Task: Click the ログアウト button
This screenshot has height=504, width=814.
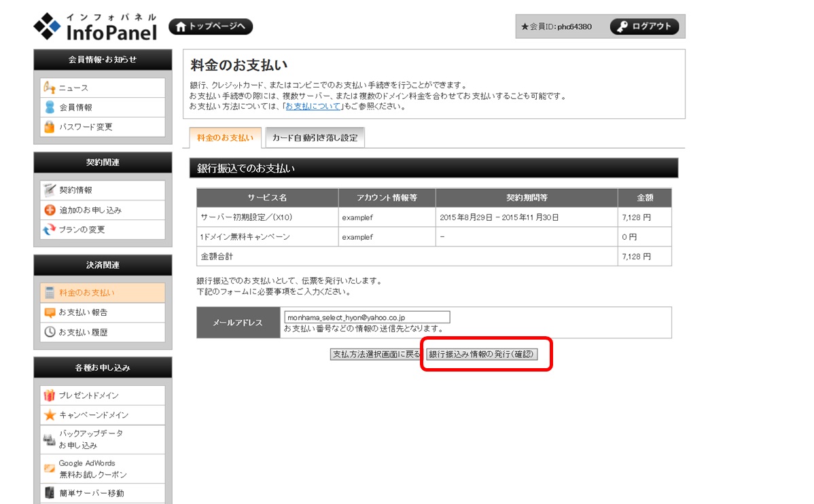Action: [x=644, y=26]
